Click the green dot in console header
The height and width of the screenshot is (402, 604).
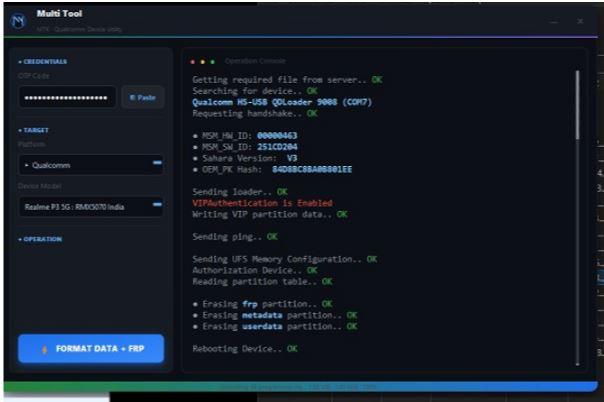[x=213, y=62]
